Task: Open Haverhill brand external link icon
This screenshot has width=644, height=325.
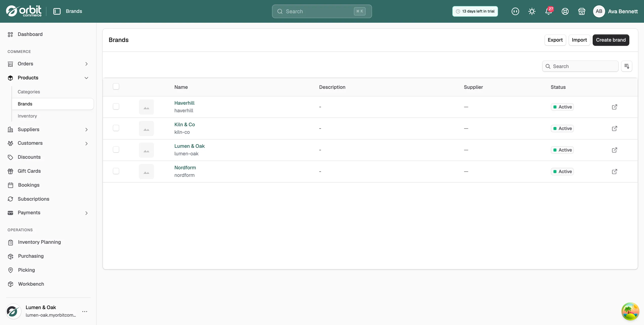Action: coord(614,107)
